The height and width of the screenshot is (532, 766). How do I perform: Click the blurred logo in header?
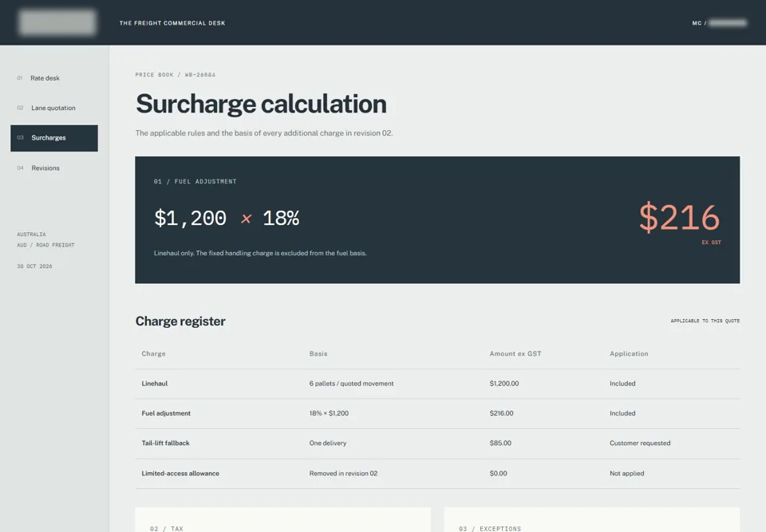click(57, 22)
